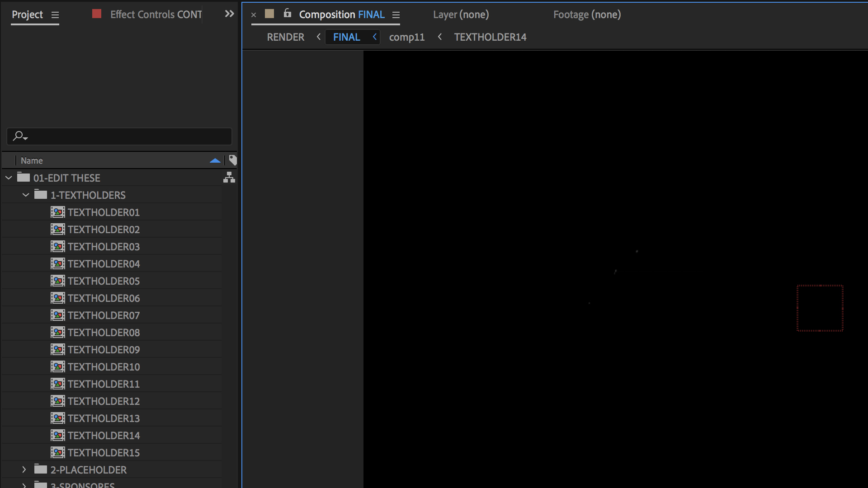Screen dimensions: 868x488
Task: Open the Composition FINAL panel menu icon
Action: click(x=396, y=15)
